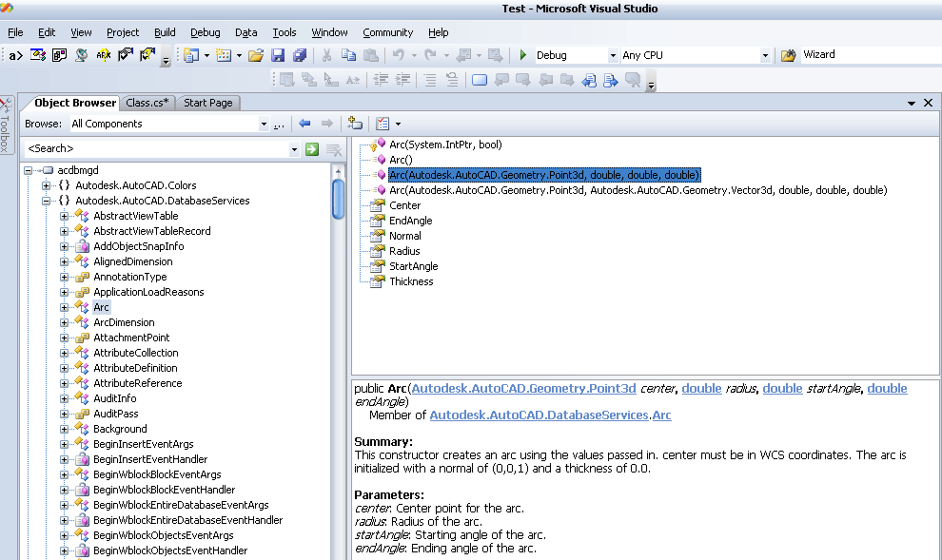Open the New Project dropdown arrow
Screen dimensions: 942x560
(206, 56)
